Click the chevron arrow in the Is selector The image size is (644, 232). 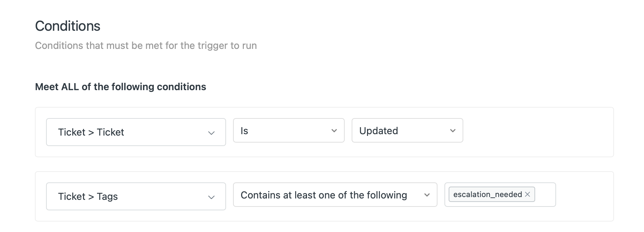[x=334, y=131]
